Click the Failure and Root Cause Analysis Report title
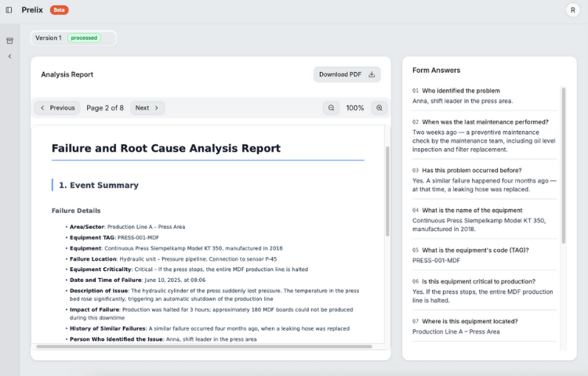Image resolution: width=588 pixels, height=376 pixels. coord(165,148)
